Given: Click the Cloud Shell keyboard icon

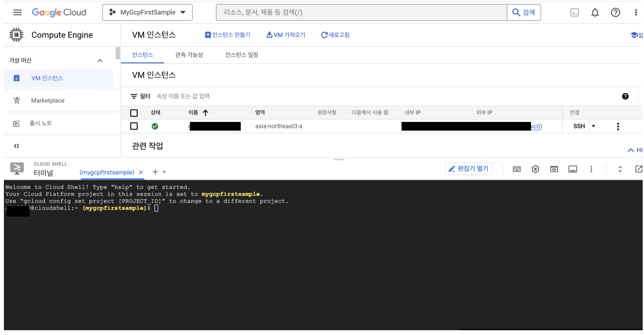Looking at the screenshot, I should (x=517, y=169).
